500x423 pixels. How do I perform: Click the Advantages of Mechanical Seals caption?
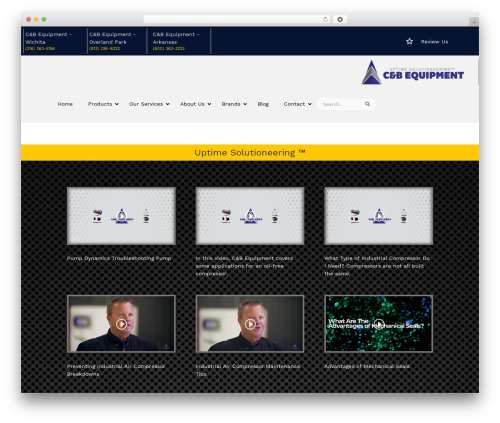367,366
